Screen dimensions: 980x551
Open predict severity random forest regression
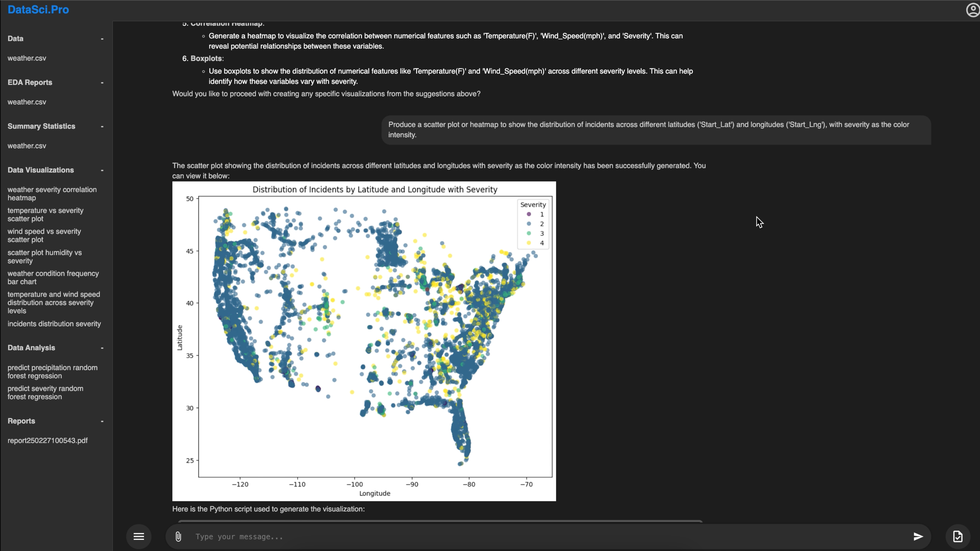click(45, 393)
